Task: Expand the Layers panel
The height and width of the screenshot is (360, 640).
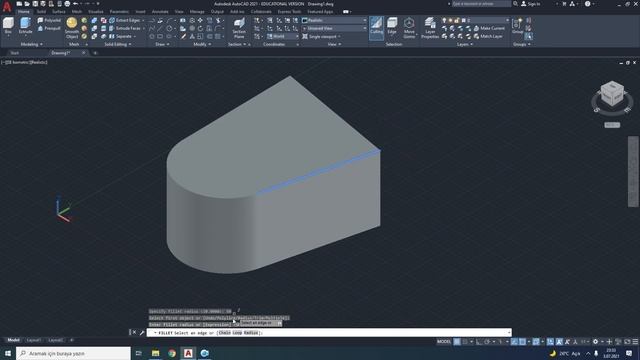Action: [465, 44]
